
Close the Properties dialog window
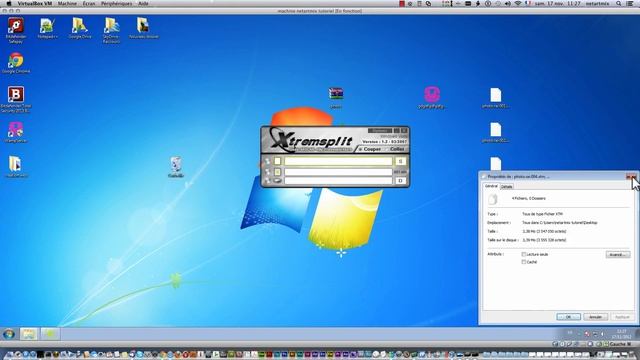pyautogui.click(x=631, y=177)
